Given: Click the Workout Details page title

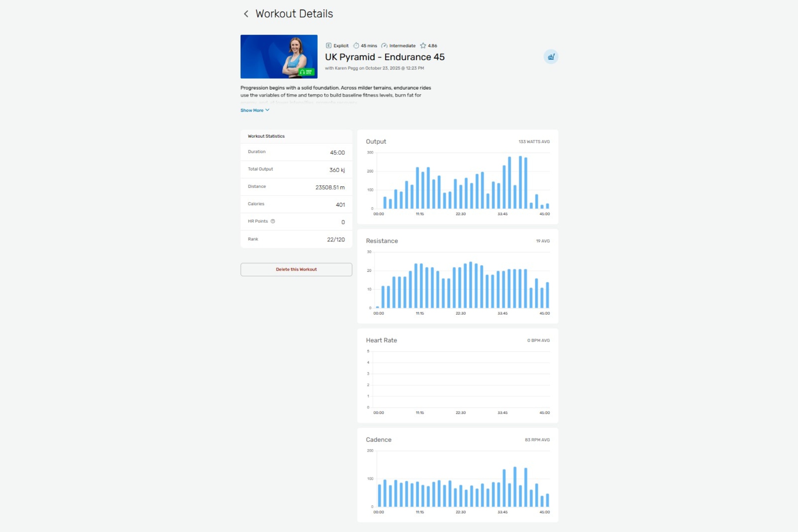Looking at the screenshot, I should [294, 14].
